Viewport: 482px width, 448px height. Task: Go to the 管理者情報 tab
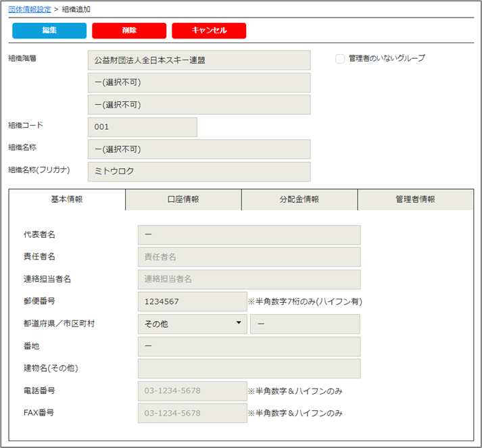(415, 200)
